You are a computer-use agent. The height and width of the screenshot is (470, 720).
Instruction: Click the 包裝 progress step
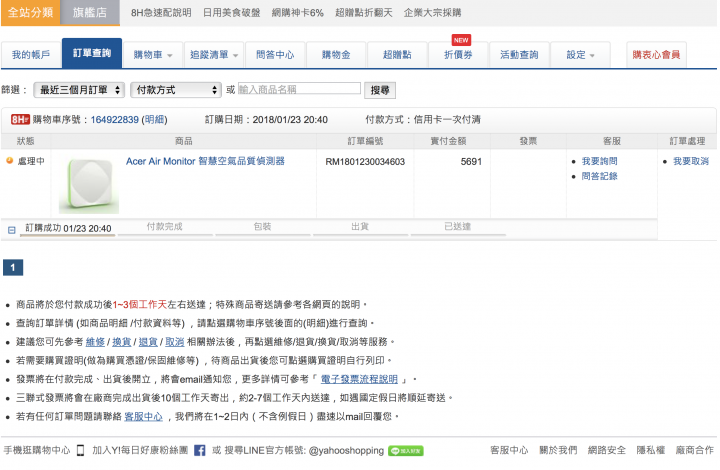coord(262,227)
